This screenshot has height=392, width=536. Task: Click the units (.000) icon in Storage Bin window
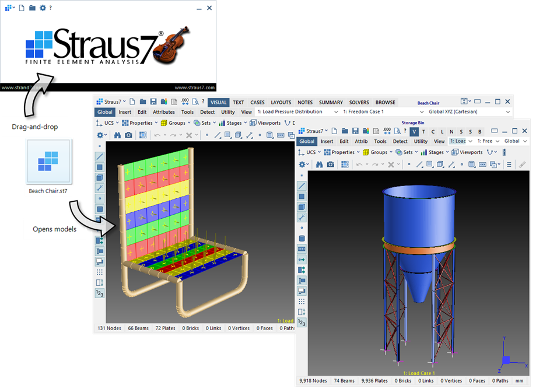pyautogui.click(x=387, y=131)
